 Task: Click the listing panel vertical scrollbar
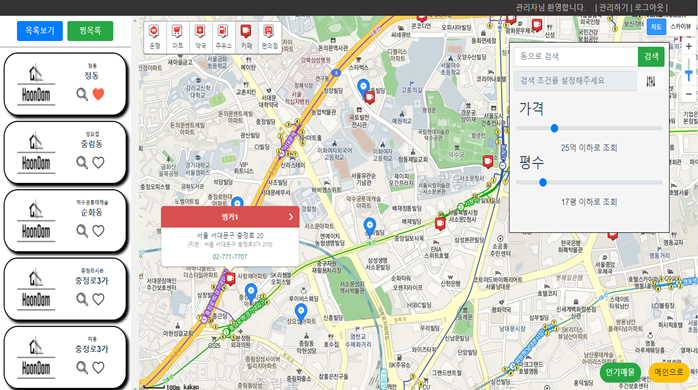coord(134,203)
